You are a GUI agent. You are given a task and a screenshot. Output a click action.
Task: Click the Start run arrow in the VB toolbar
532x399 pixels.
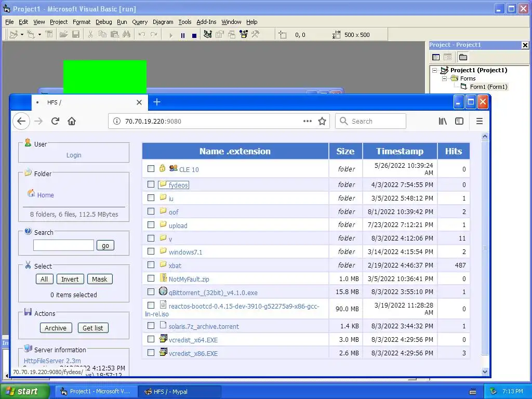[170, 35]
